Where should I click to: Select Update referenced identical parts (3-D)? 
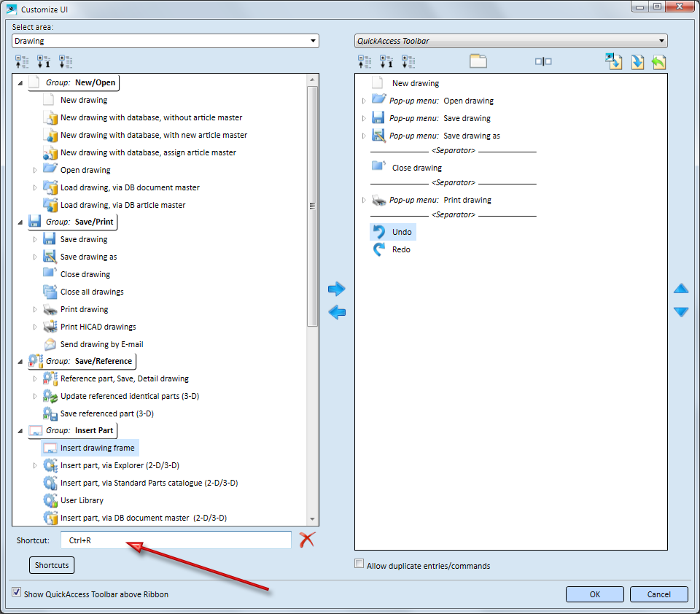[x=130, y=396]
